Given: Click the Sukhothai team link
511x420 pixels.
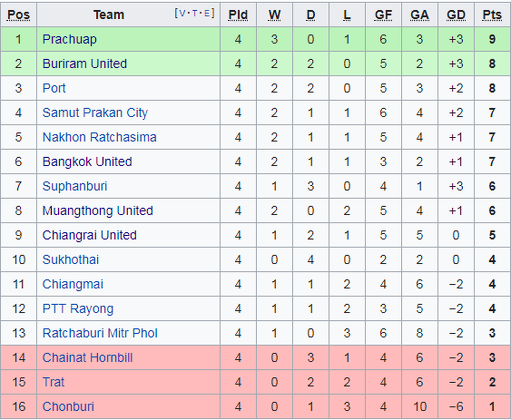Looking at the screenshot, I should pos(70,260).
